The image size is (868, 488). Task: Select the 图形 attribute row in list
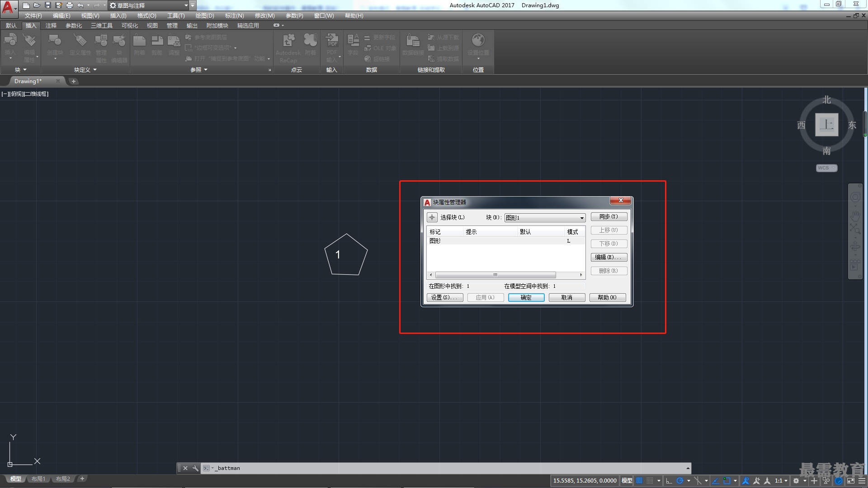pyautogui.click(x=506, y=241)
